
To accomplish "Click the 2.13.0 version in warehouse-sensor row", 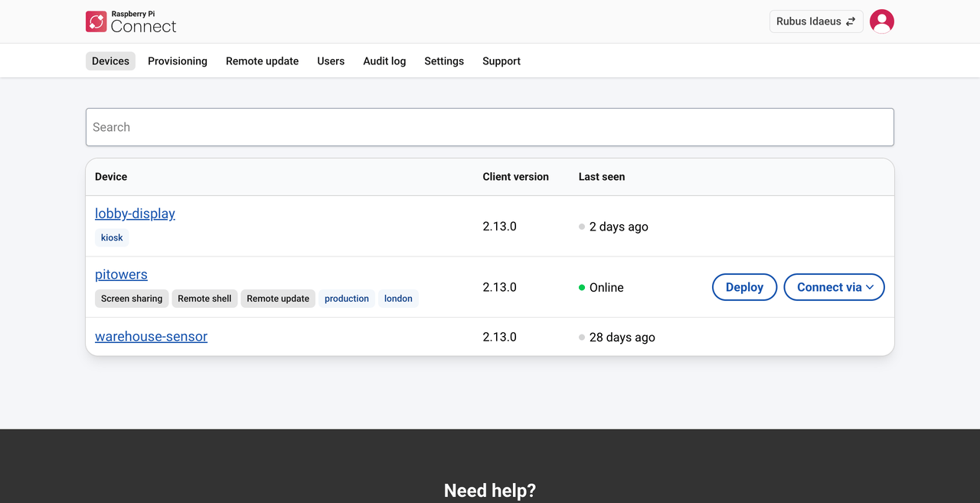I will tap(499, 337).
